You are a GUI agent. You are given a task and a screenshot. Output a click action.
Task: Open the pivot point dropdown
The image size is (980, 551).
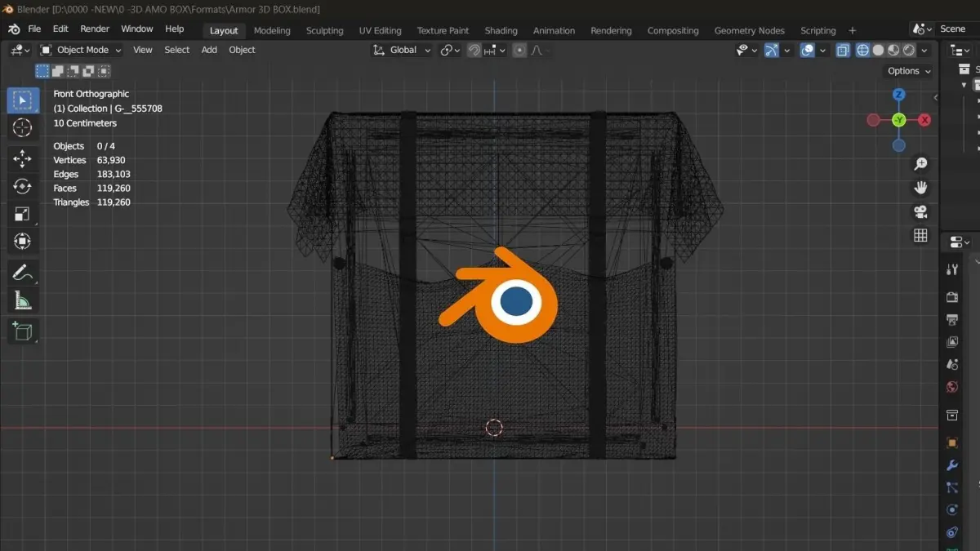(x=450, y=50)
